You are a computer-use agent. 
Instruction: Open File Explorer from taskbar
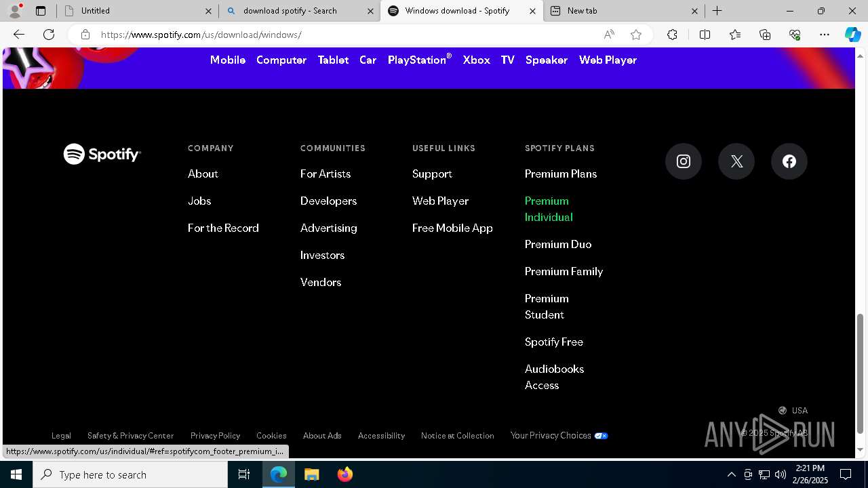coord(312,474)
